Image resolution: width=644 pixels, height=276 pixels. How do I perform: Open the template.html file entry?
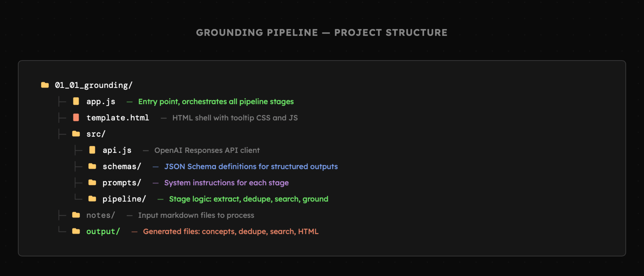click(x=118, y=118)
